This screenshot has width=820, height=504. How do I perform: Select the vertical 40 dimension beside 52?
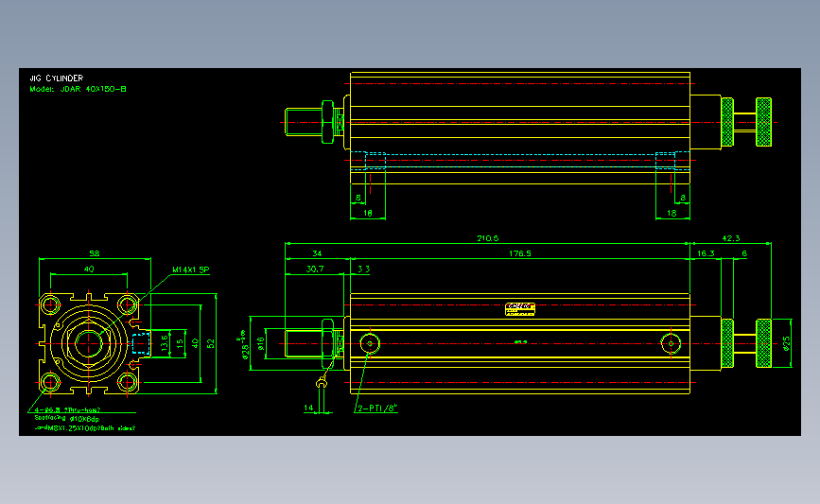coord(195,343)
